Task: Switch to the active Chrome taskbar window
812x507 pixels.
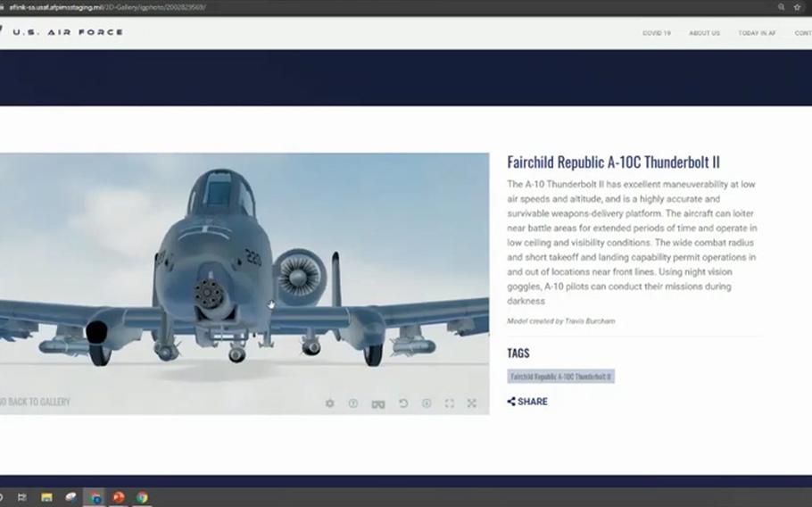Action: click(95, 497)
